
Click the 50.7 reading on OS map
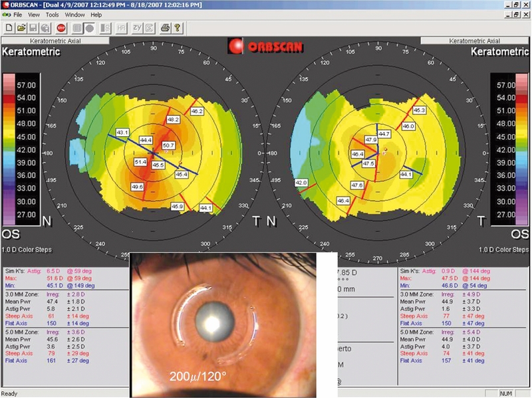tap(168, 145)
